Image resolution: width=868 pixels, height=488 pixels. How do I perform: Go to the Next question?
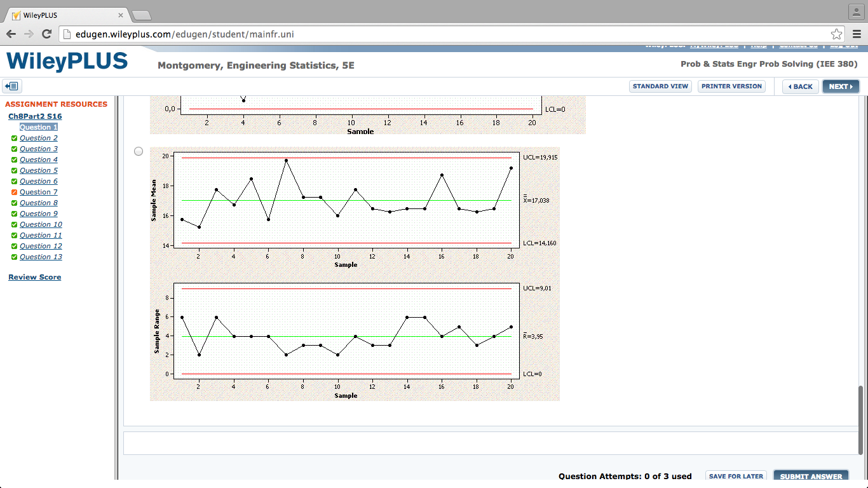840,86
